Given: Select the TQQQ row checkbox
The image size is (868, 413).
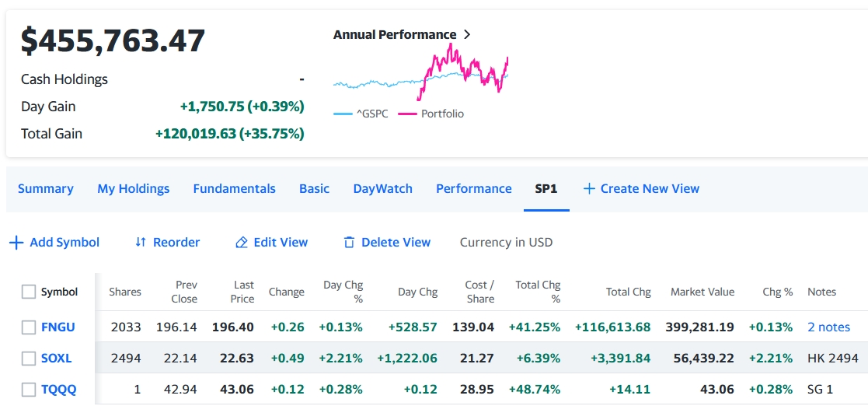Looking at the screenshot, I should tap(29, 390).
